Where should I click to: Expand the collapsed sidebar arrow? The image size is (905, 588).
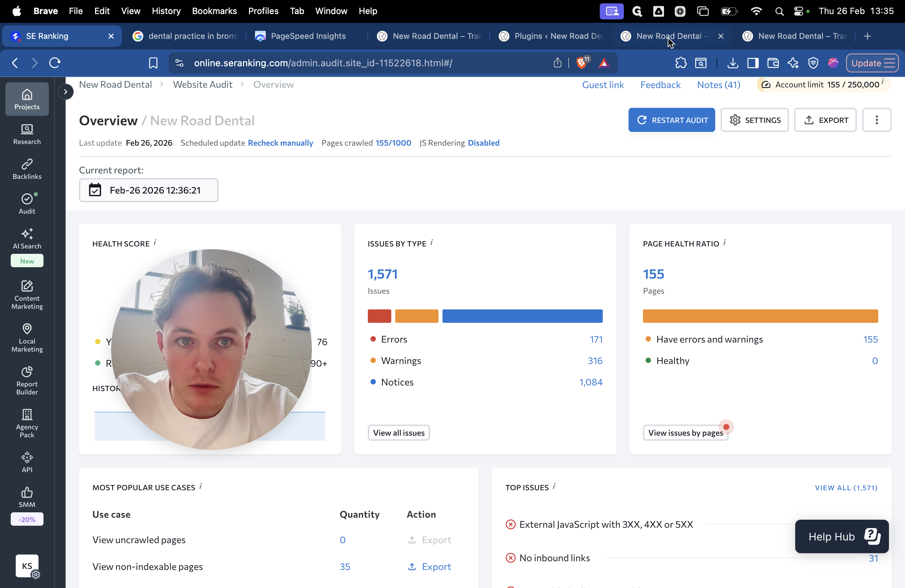pyautogui.click(x=65, y=92)
